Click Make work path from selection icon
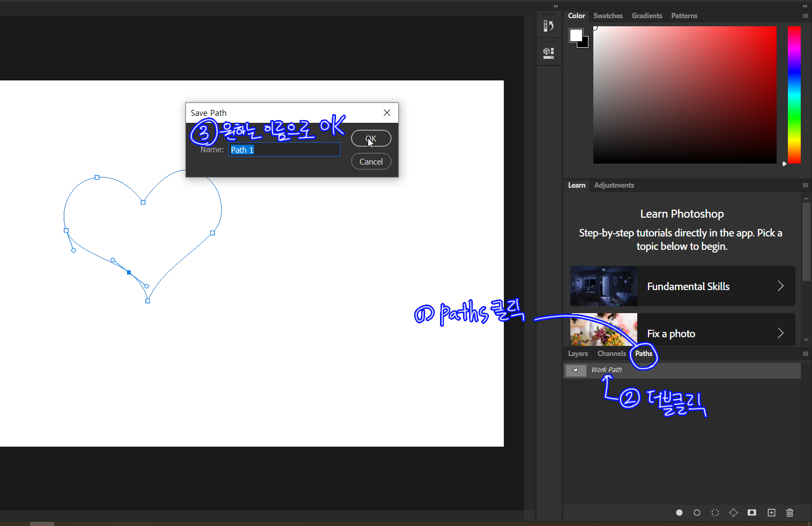Image resolution: width=812 pixels, height=526 pixels. tap(733, 513)
